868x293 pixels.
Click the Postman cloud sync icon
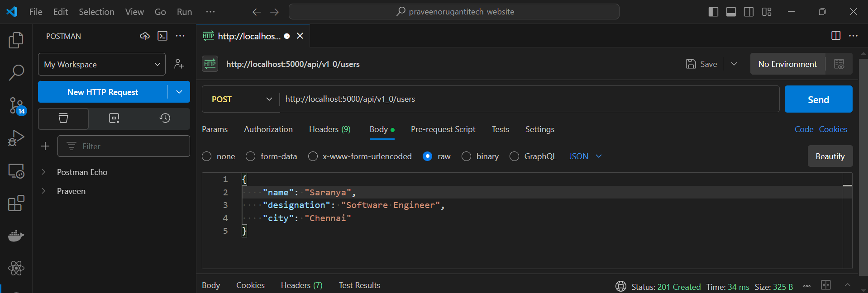pyautogui.click(x=145, y=36)
